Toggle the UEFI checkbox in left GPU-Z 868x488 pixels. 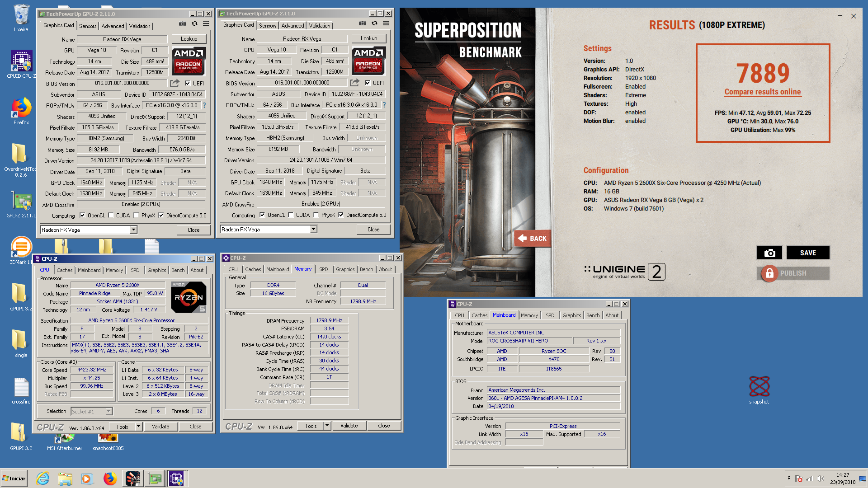(188, 83)
